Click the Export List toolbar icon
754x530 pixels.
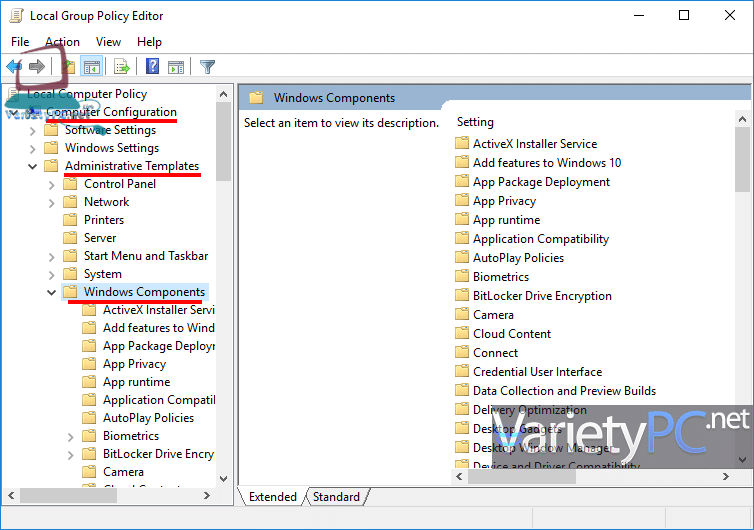tap(122, 67)
